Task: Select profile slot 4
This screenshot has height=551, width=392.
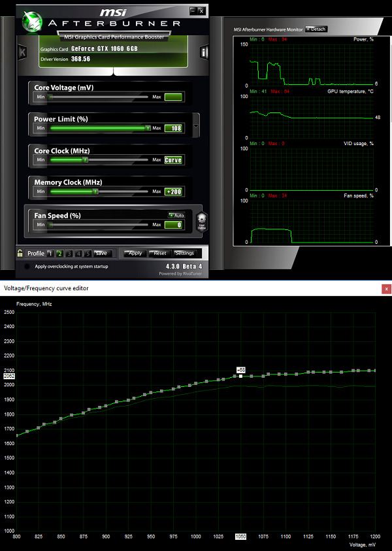Action: [x=78, y=254]
